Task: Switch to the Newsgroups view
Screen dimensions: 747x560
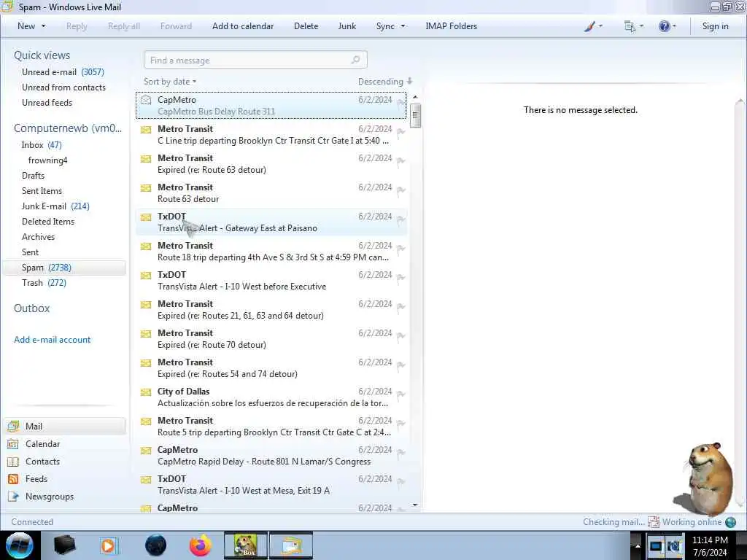Action: click(x=50, y=496)
